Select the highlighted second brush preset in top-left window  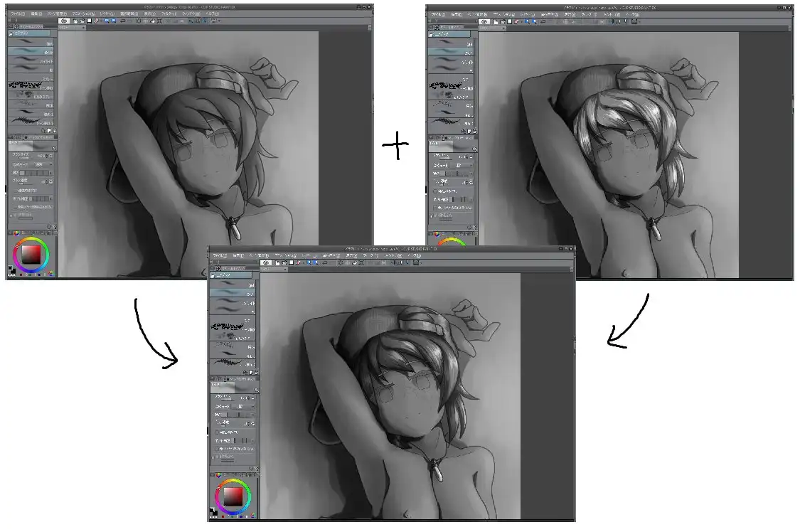[x=31, y=51]
